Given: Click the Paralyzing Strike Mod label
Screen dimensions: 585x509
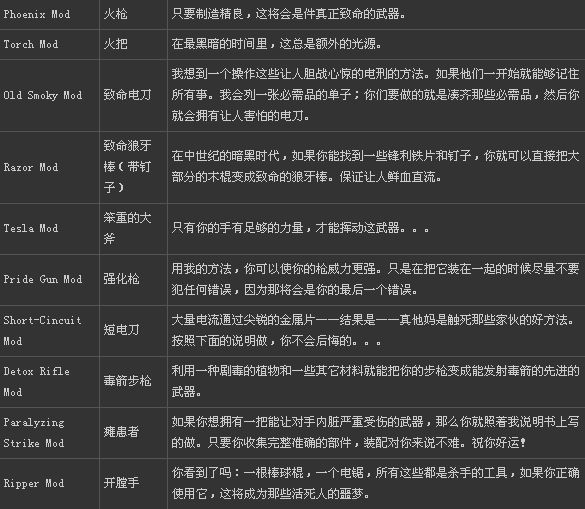Looking at the screenshot, I should 34,433.
